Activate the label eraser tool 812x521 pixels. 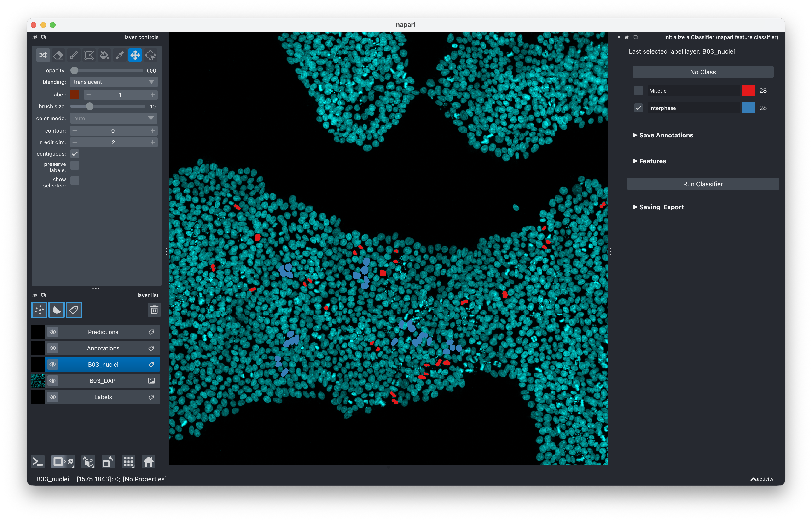(58, 55)
